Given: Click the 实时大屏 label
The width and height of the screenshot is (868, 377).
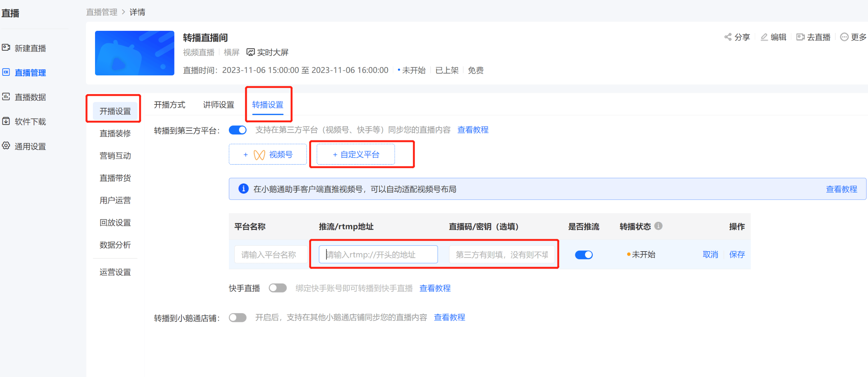Looking at the screenshot, I should pyautogui.click(x=273, y=52).
